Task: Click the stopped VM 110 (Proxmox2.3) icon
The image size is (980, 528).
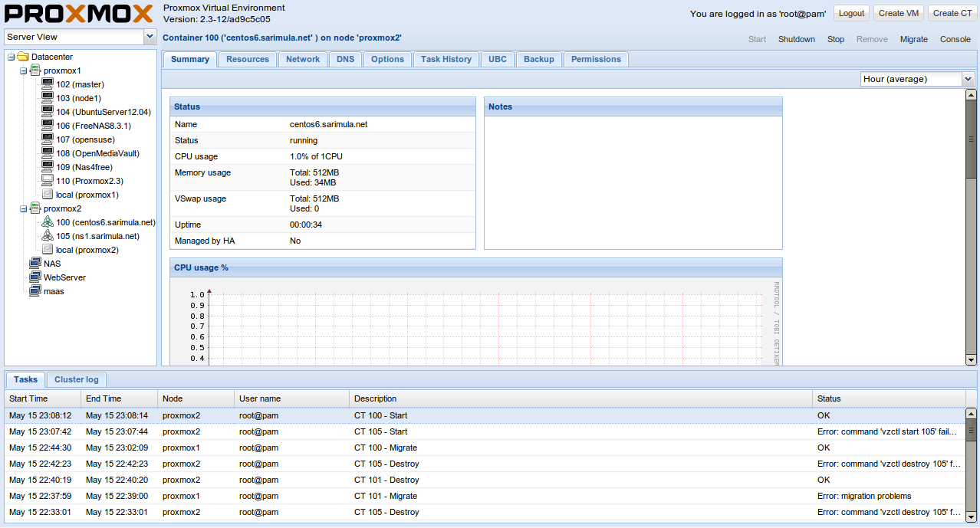Action: pos(48,181)
